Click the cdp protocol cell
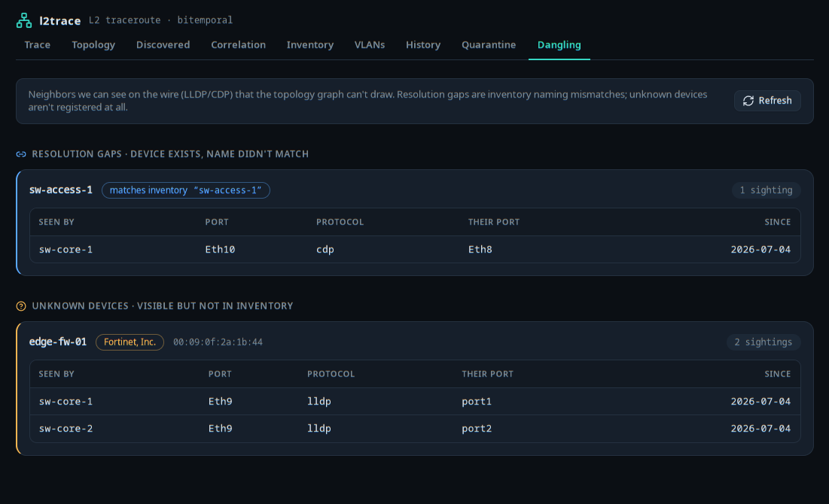The height and width of the screenshot is (504, 829). 325,249
